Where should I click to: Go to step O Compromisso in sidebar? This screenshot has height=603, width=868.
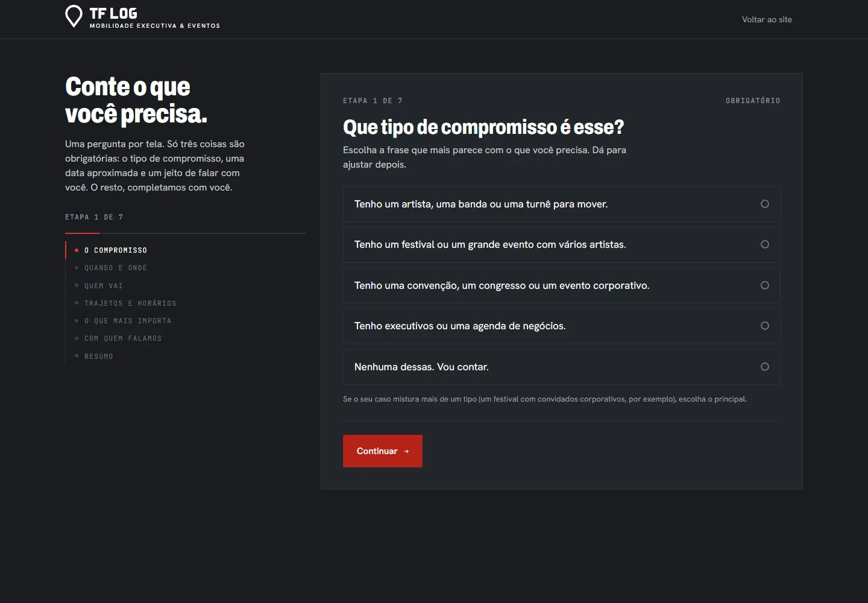tap(115, 250)
